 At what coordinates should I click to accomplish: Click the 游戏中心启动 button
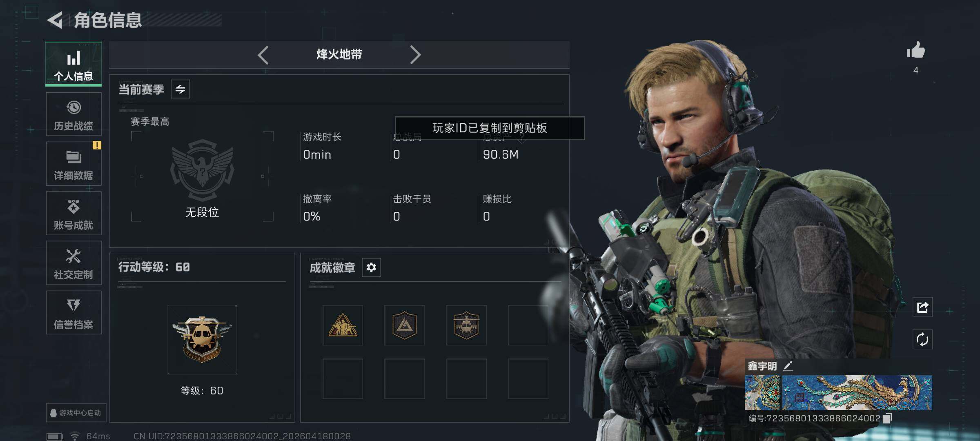pos(76,413)
